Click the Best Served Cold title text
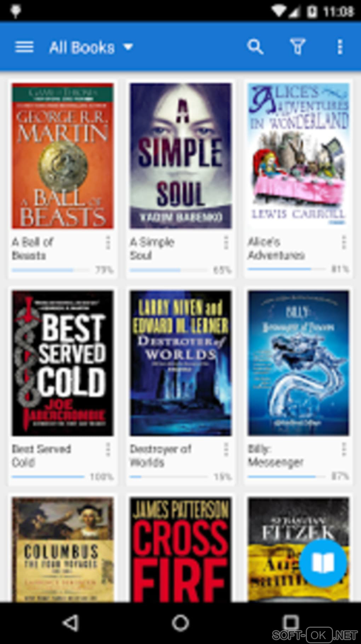The height and width of the screenshot is (644, 361). point(41,455)
